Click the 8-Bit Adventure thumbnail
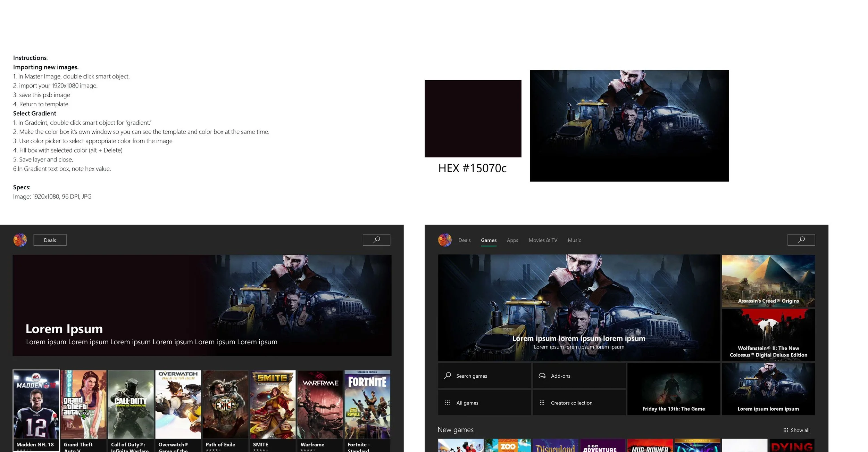The height and width of the screenshot is (452, 868). coord(603,445)
